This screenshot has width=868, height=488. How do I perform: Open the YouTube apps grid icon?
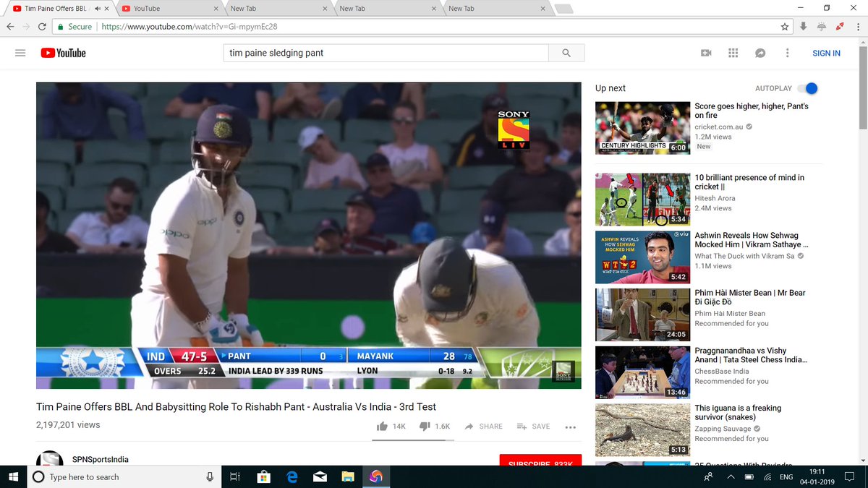[733, 53]
